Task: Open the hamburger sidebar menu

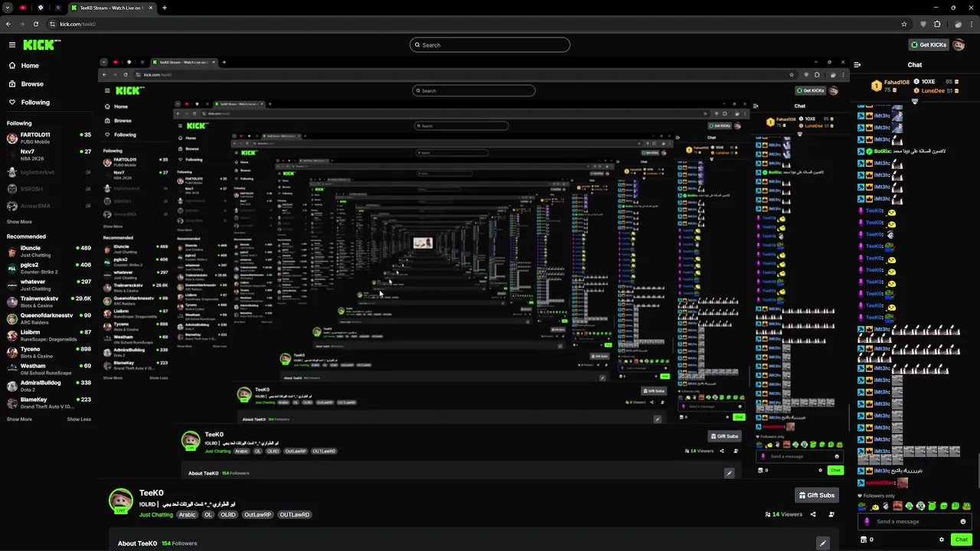Action: (x=11, y=44)
